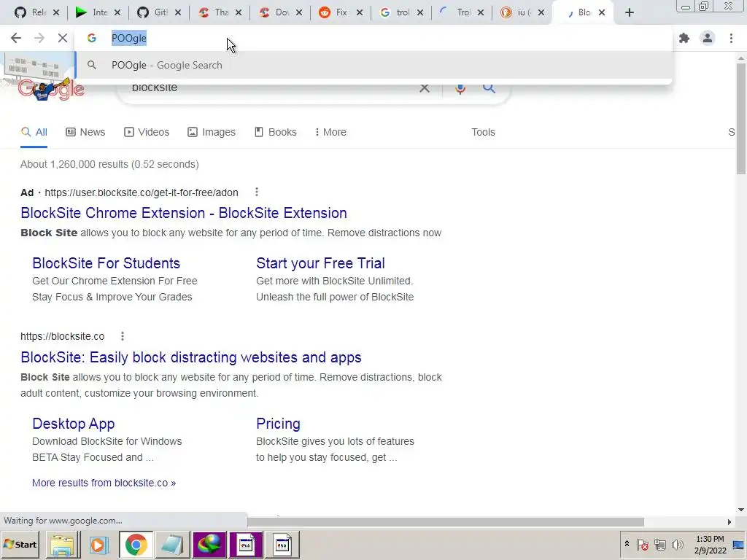Open search Tools
The image size is (747, 560).
483,132
